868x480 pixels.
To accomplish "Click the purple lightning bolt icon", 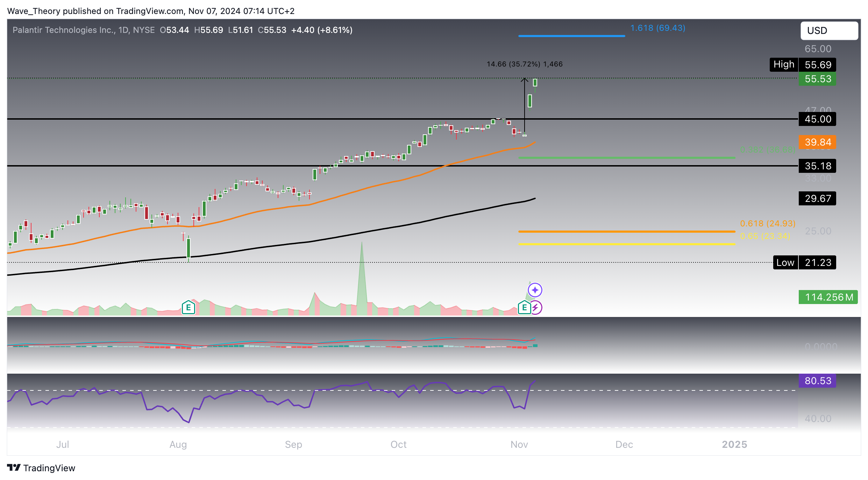I will click(x=536, y=308).
